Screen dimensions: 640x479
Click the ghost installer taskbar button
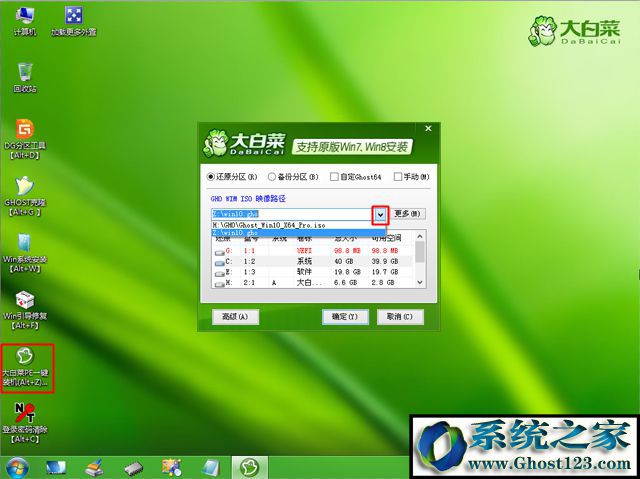tap(250, 468)
